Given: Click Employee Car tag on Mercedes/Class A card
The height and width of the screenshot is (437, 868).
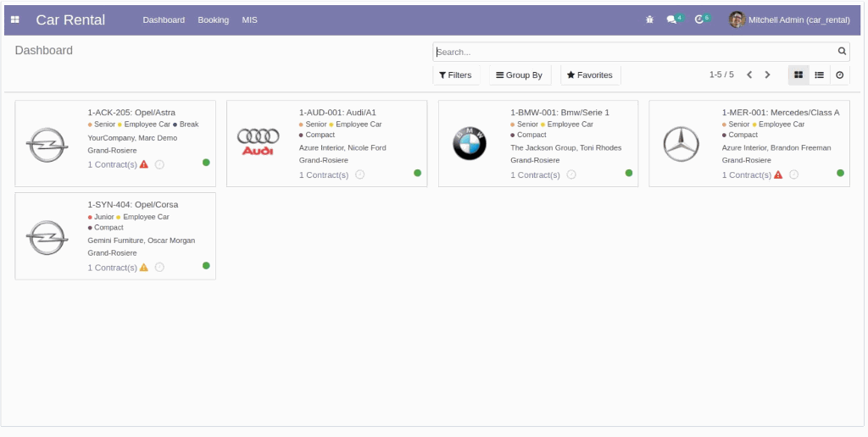Looking at the screenshot, I should point(779,124).
